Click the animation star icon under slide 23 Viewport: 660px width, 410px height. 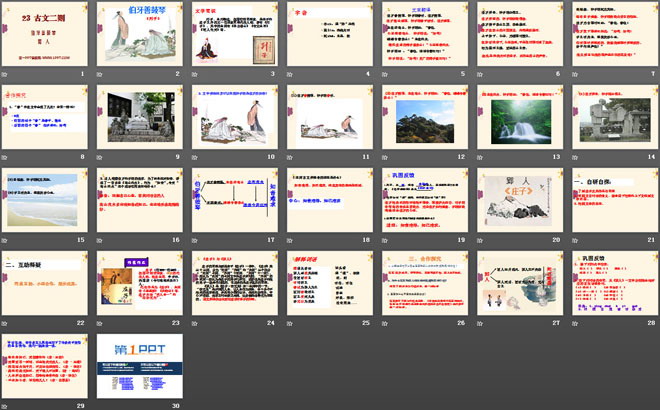[x=101, y=324]
